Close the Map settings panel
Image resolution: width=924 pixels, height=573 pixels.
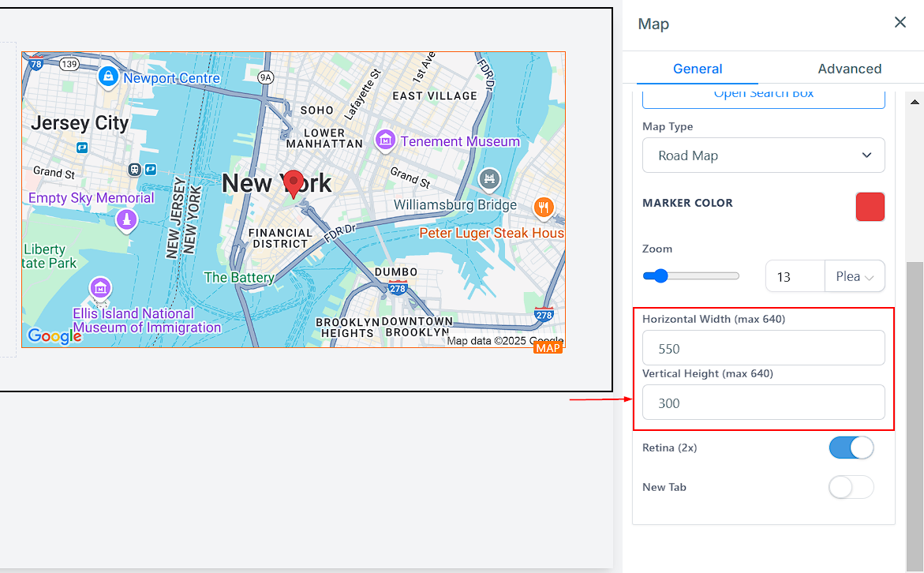click(x=900, y=23)
